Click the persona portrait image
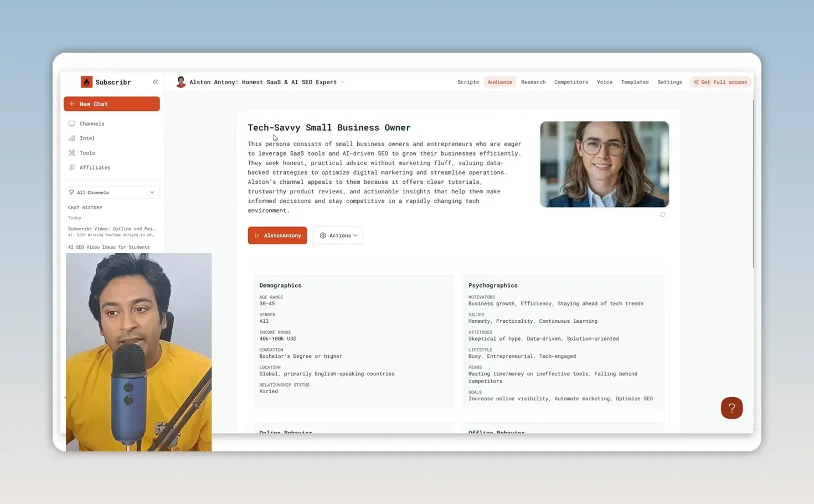814x504 pixels. (605, 164)
